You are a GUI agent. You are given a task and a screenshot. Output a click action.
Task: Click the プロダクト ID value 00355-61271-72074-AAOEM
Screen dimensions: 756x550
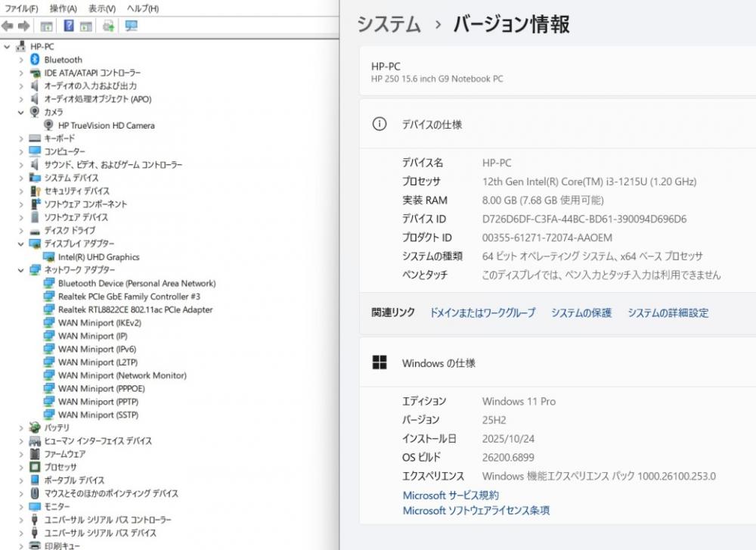pos(547,238)
